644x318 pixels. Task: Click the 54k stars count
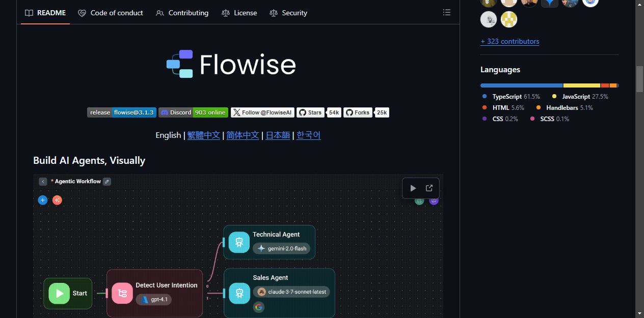click(x=334, y=112)
